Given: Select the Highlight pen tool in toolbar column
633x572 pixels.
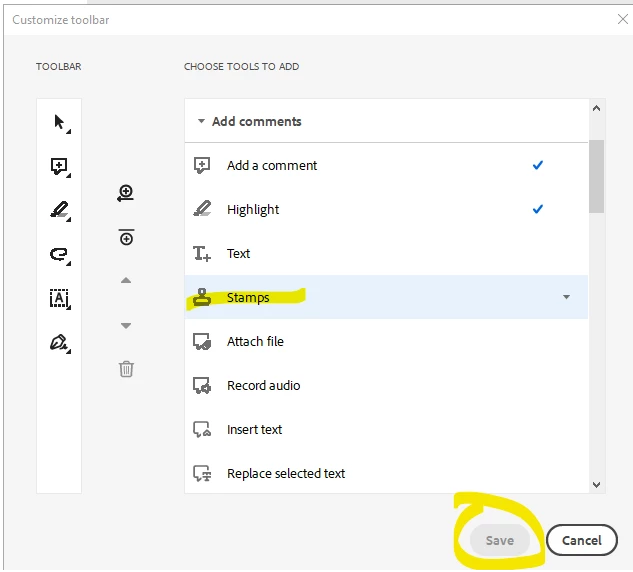Looking at the screenshot, I should tap(60, 211).
